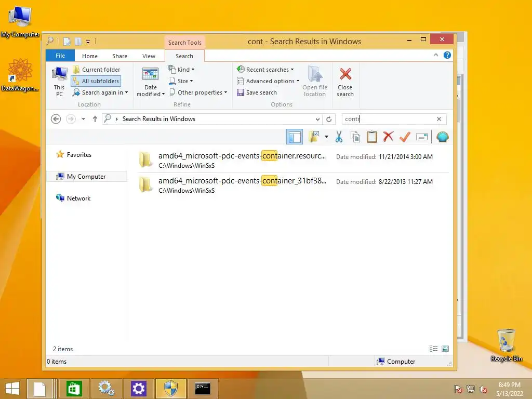Click the Properties icon in title bar quick access
Screen dimensions: 532x399
tap(67, 42)
